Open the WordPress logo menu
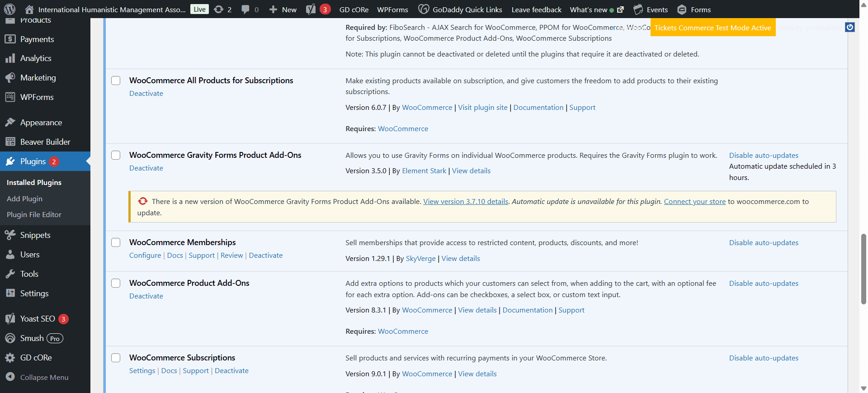The width and height of the screenshot is (868, 393). tap(10, 9)
